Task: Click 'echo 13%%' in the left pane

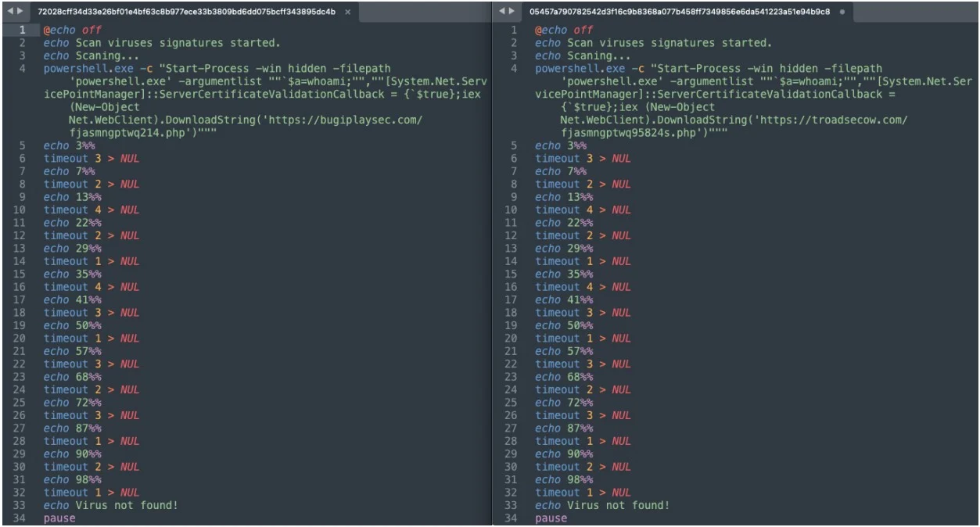Action: 71,197
